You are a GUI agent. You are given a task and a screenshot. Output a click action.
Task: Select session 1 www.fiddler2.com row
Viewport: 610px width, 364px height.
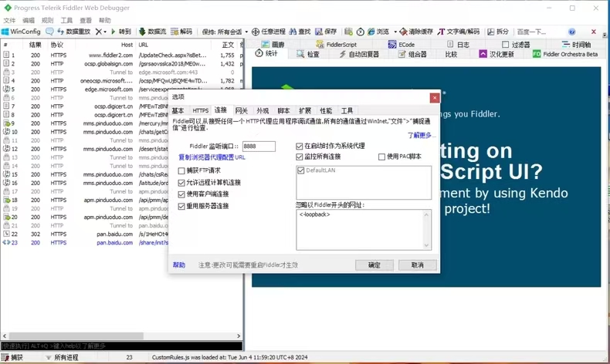(121, 56)
